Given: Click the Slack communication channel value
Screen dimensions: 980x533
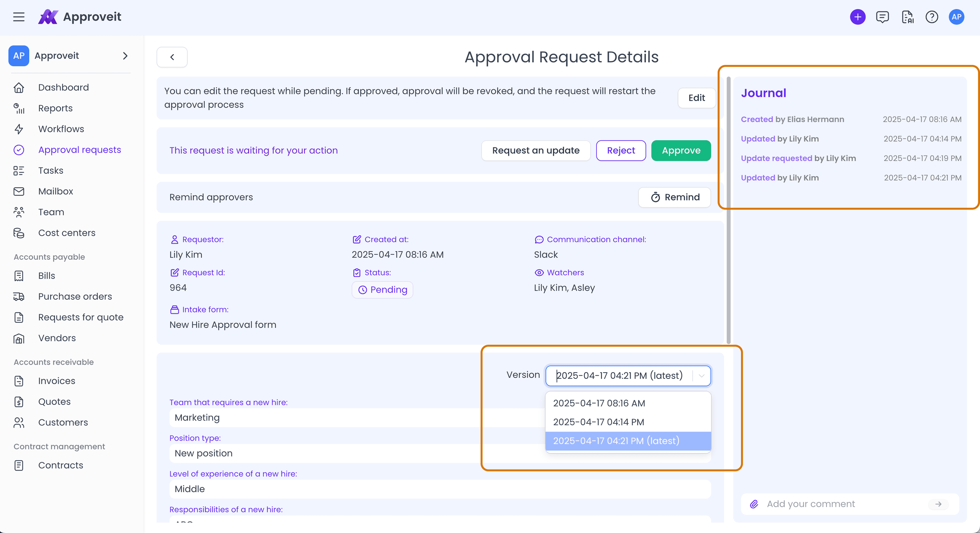Looking at the screenshot, I should (546, 255).
